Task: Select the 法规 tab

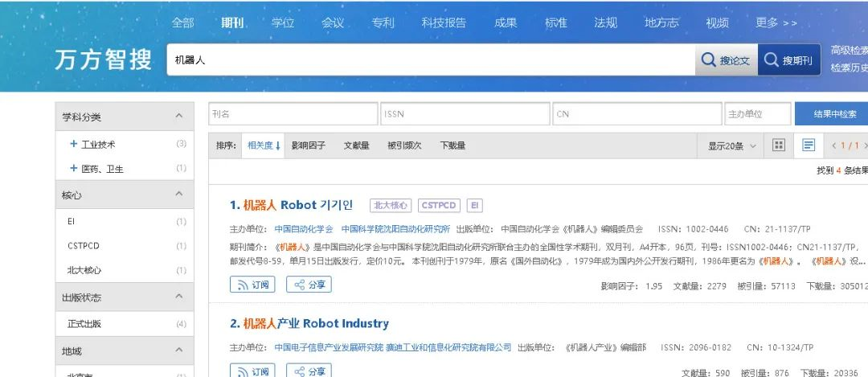Action: [606, 23]
